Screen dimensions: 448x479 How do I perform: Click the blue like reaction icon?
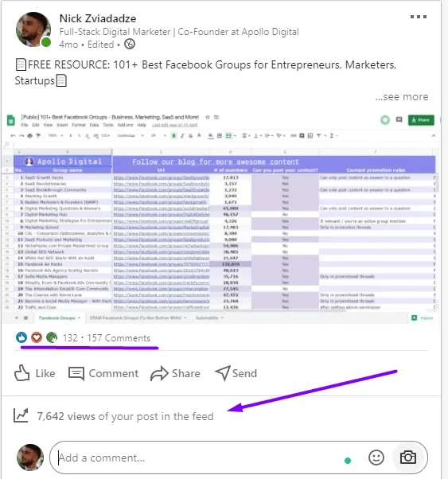coord(21,337)
